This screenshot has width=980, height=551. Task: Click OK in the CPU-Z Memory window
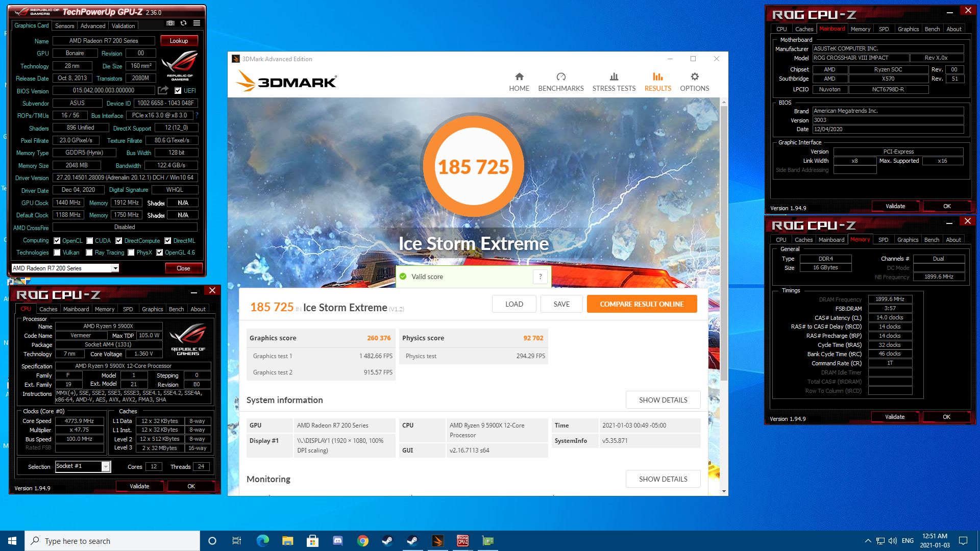[x=946, y=417]
